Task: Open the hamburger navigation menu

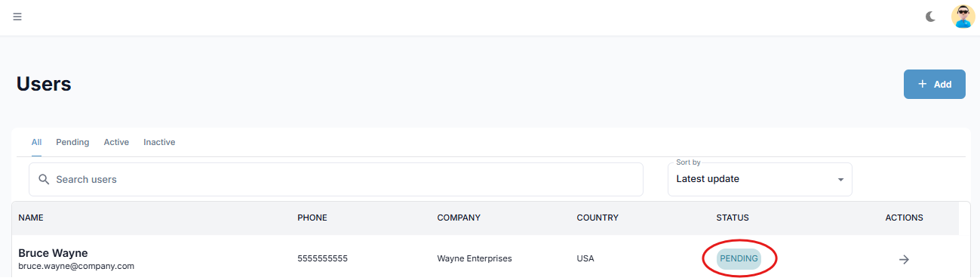Action: click(17, 17)
